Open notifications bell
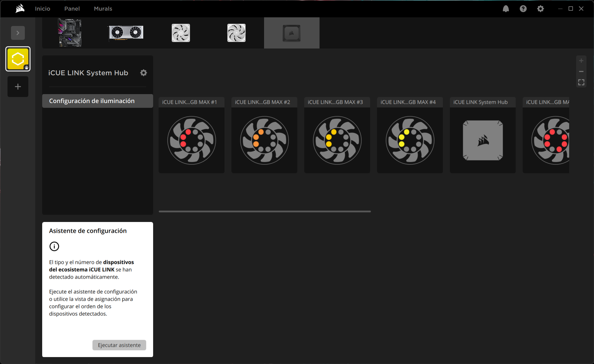The height and width of the screenshot is (364, 594). (x=506, y=9)
